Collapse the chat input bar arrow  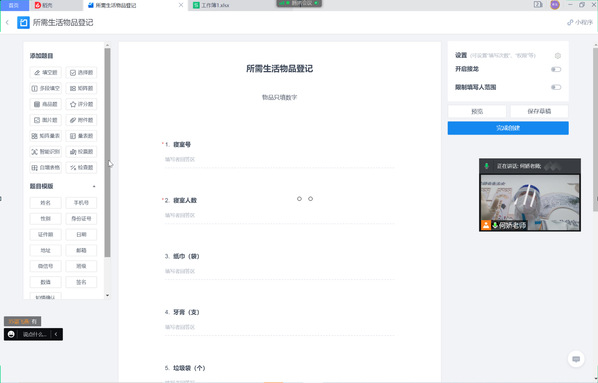click(56, 334)
